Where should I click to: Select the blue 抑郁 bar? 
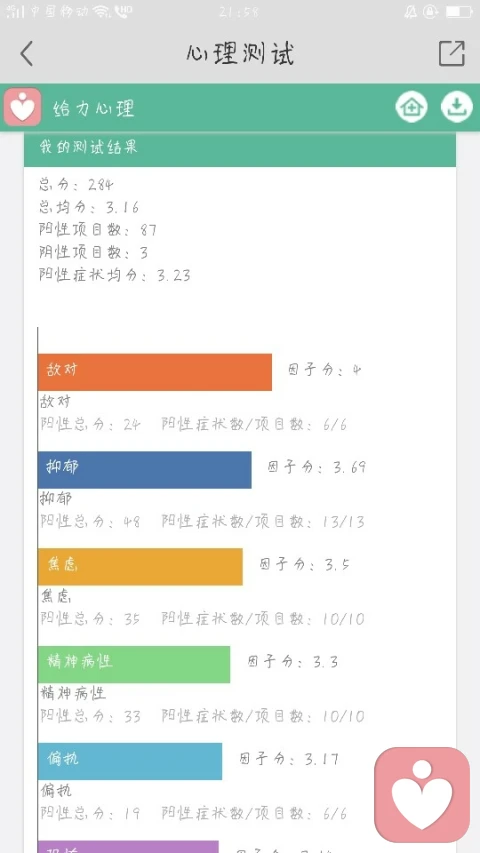[x=145, y=469]
